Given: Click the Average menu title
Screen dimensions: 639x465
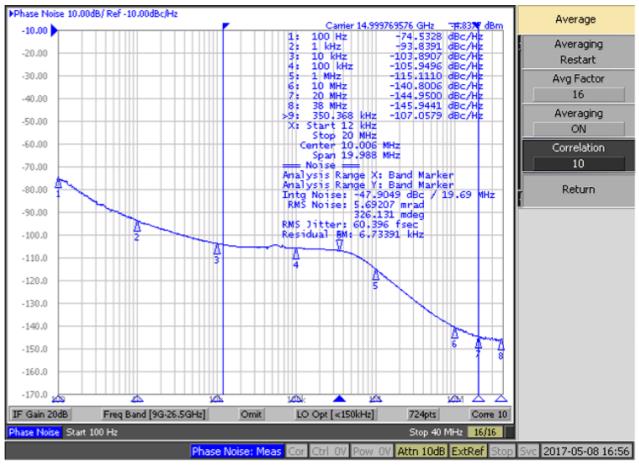Looking at the screenshot, I should pos(578,19).
